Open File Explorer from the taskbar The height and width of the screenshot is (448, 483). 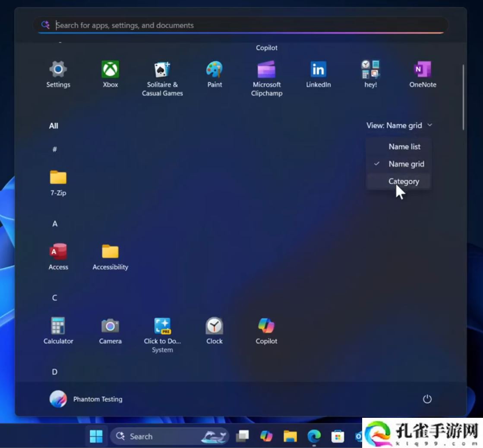290,436
